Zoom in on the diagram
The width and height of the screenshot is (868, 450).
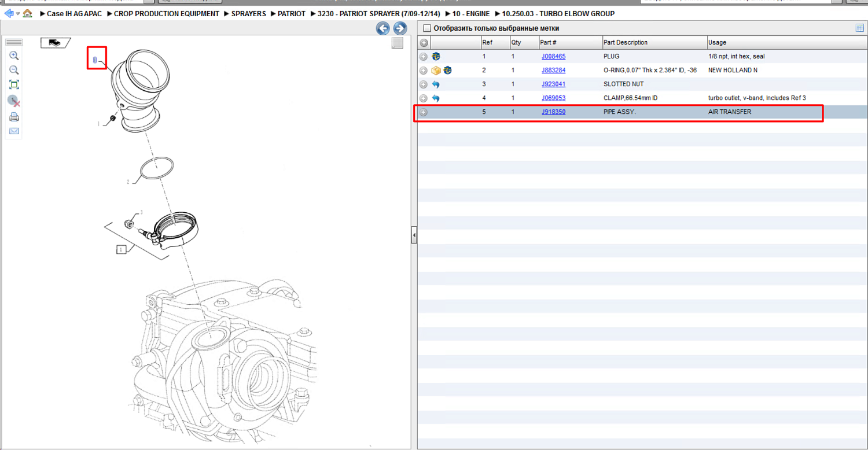14,56
